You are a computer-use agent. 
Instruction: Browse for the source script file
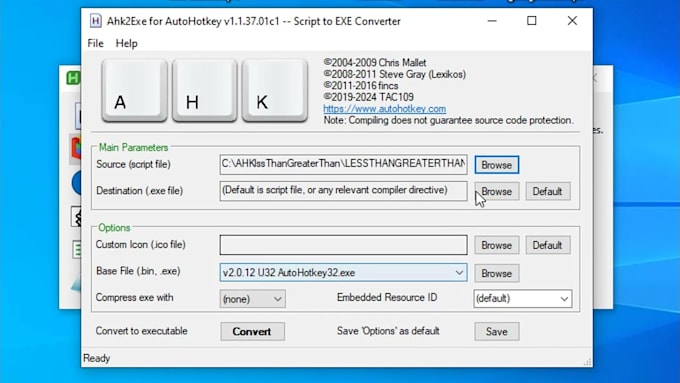click(x=497, y=165)
